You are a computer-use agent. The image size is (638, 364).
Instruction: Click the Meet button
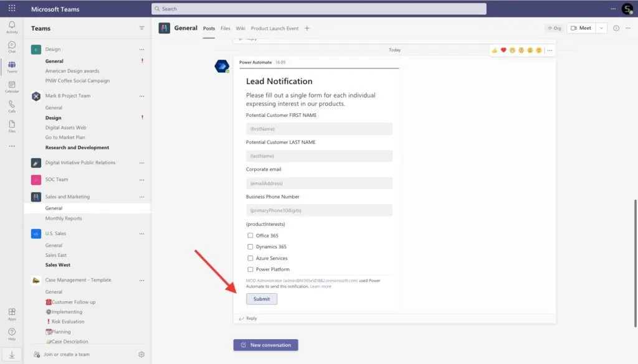(581, 28)
